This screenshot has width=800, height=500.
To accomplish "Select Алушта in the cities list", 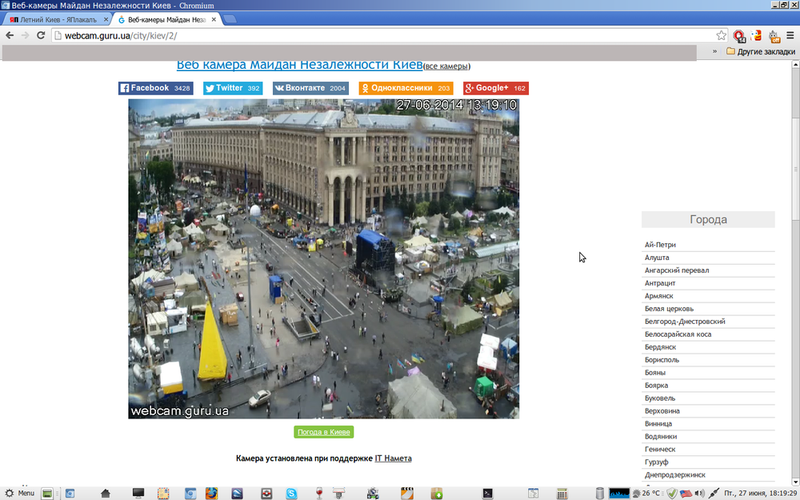I will pos(657,257).
